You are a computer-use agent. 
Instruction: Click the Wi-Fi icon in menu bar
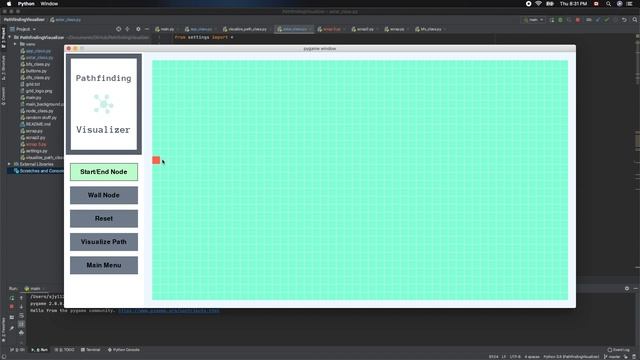point(538,4)
